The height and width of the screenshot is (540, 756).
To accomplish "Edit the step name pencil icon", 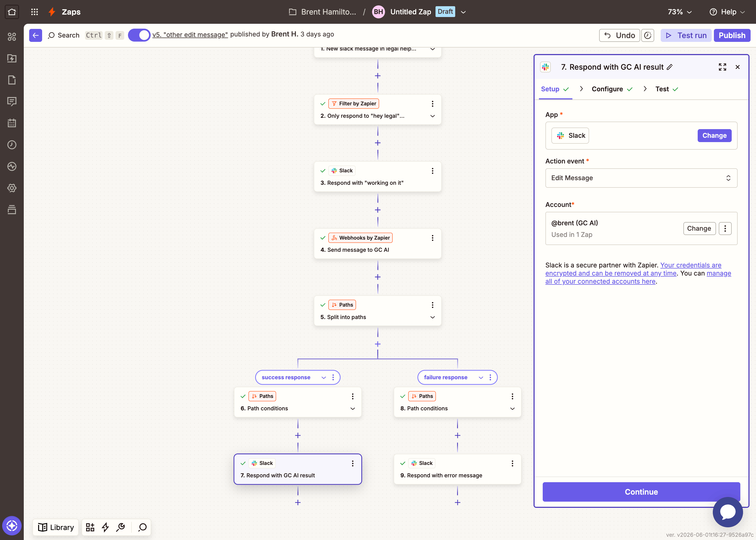I will [670, 67].
